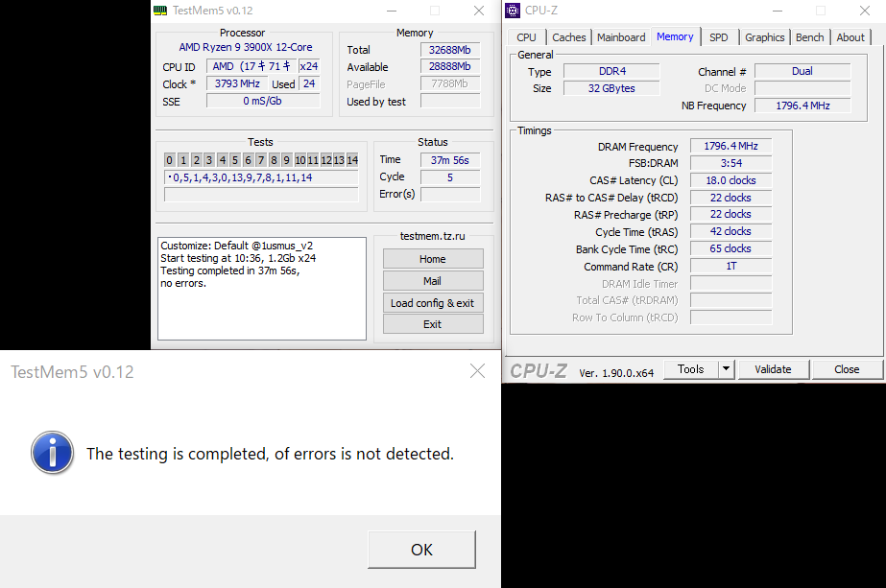Viewport: 886px width, 588px height.
Task: Click the Bank Cycle Time 65 clocks value
Action: coord(730,248)
